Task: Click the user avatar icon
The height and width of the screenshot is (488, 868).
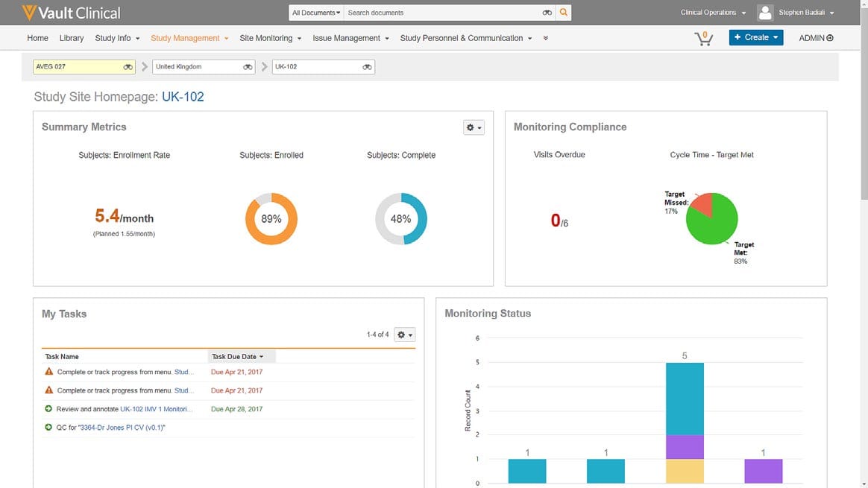Action: (765, 12)
